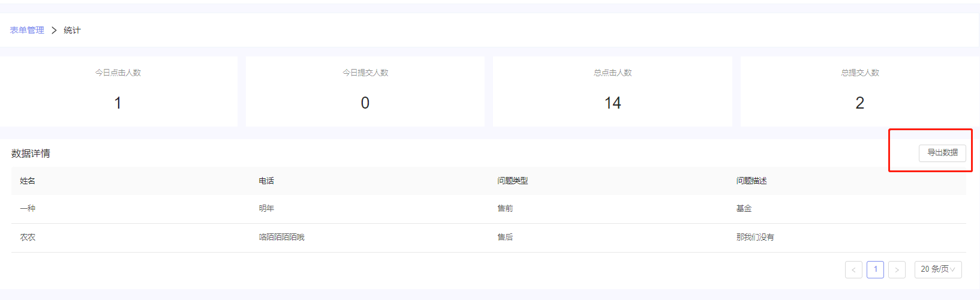The image size is (980, 300).
Task: Click the 统计 breadcrumb item
Action: coord(72,30)
